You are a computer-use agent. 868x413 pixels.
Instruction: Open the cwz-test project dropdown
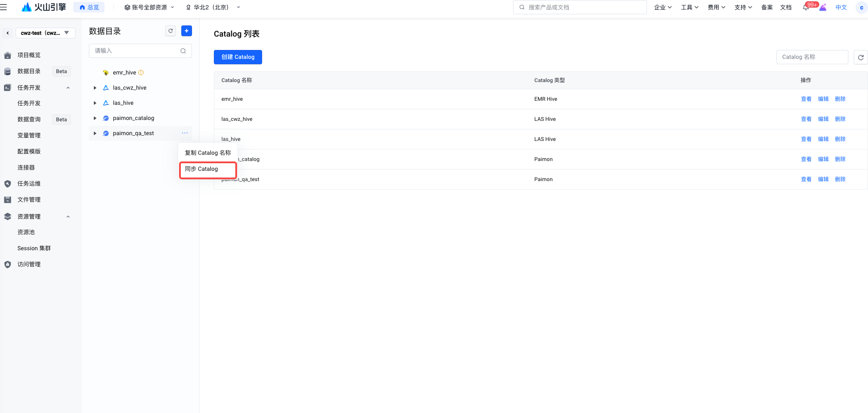(x=46, y=33)
